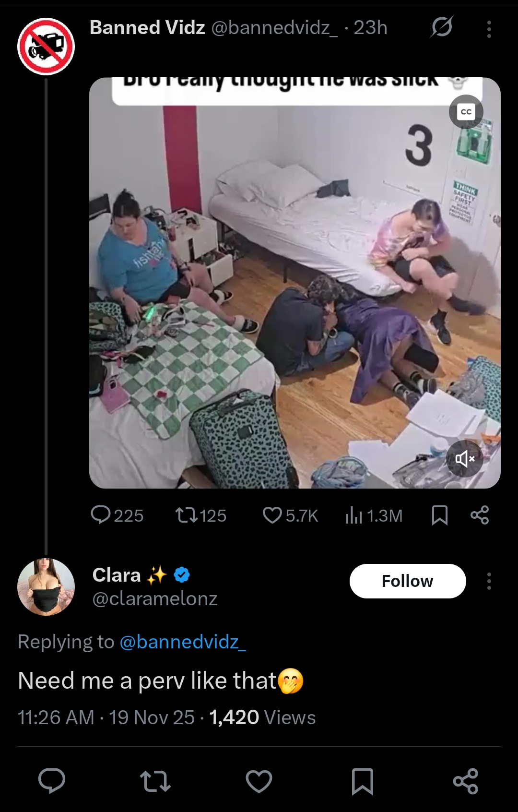Toggle closed captions on the video
Image resolution: width=518 pixels, height=812 pixels.
[x=466, y=112]
